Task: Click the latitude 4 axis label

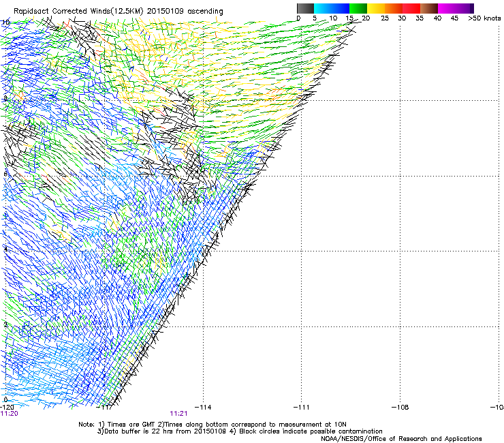Action: (x=5, y=249)
